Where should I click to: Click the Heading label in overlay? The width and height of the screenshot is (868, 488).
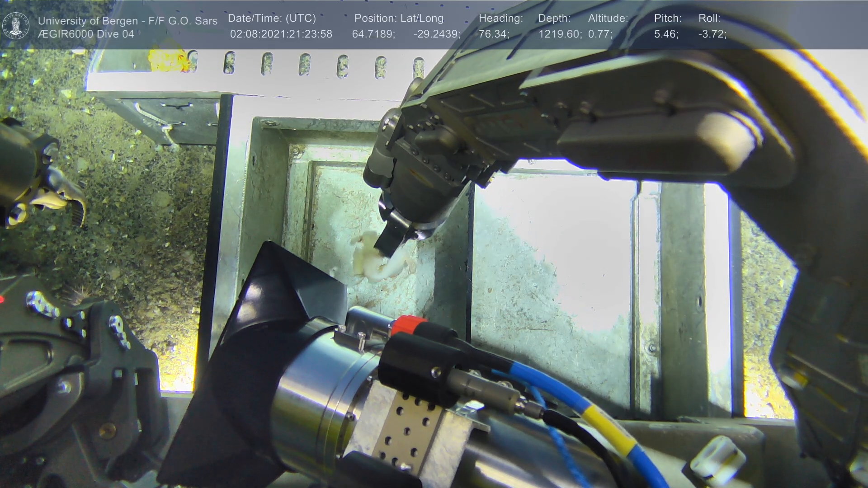tap(500, 19)
